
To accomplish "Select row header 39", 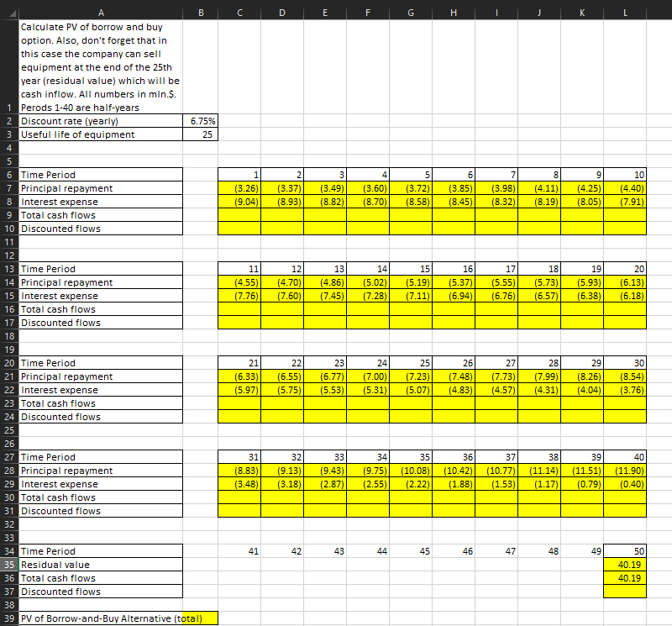I will pyautogui.click(x=8, y=618).
